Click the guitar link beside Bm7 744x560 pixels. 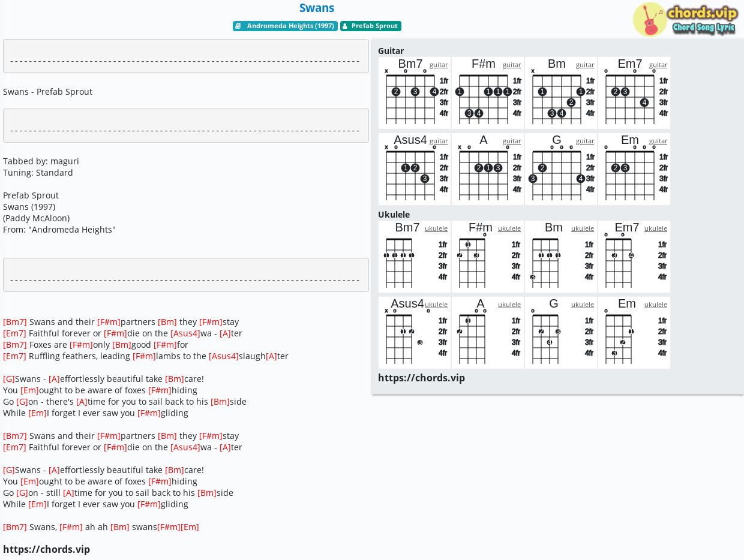pos(439,65)
